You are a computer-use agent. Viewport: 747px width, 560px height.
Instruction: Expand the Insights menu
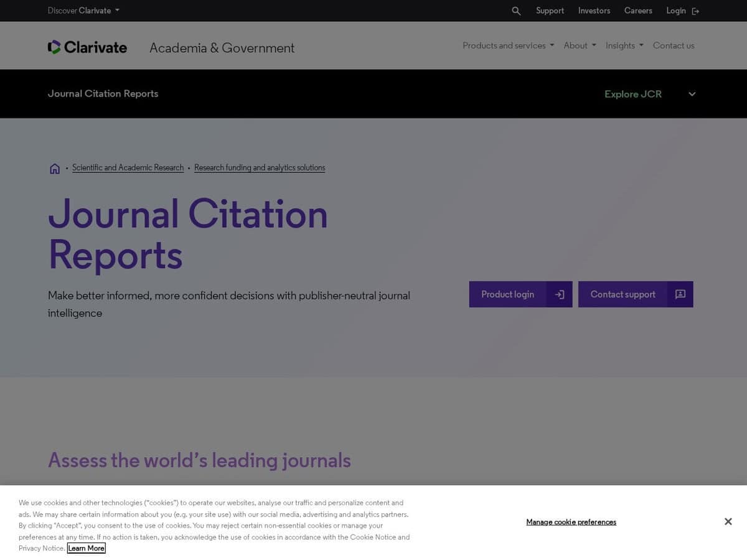tap(624, 45)
